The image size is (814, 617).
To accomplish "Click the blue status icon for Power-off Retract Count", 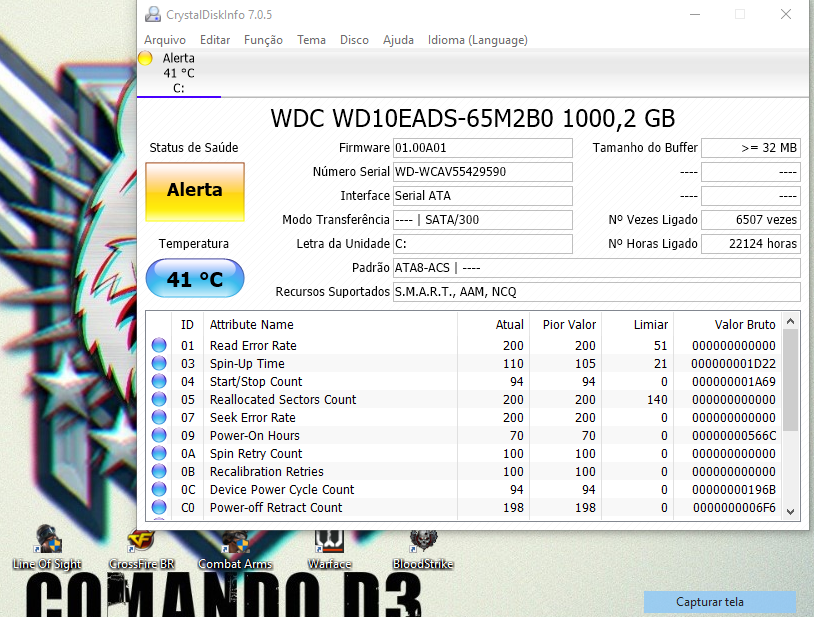I will [159, 507].
